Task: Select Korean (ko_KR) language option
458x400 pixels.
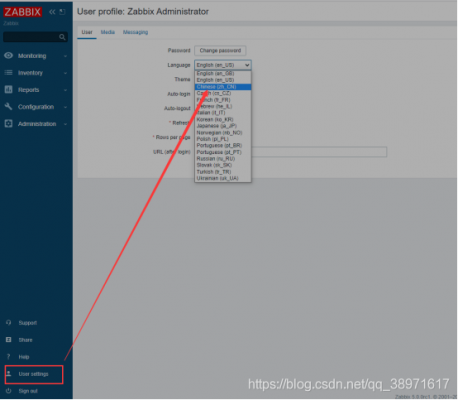Action: click(x=223, y=119)
